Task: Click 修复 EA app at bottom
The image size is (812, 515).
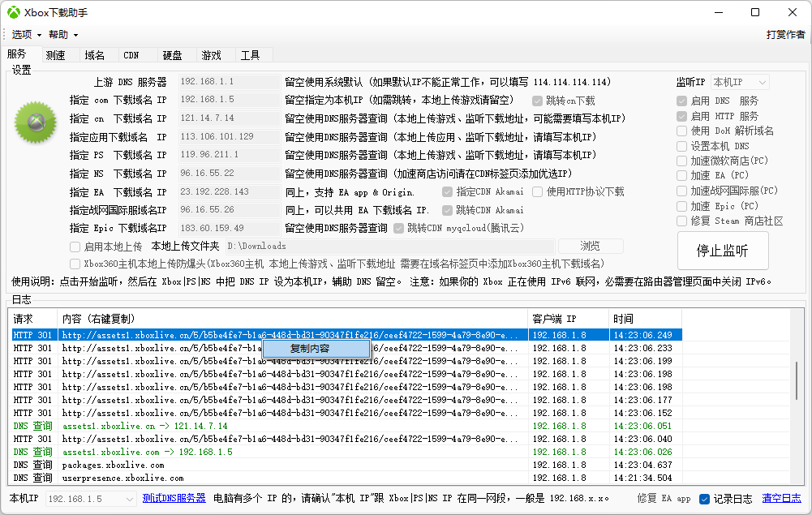Action: 664,499
